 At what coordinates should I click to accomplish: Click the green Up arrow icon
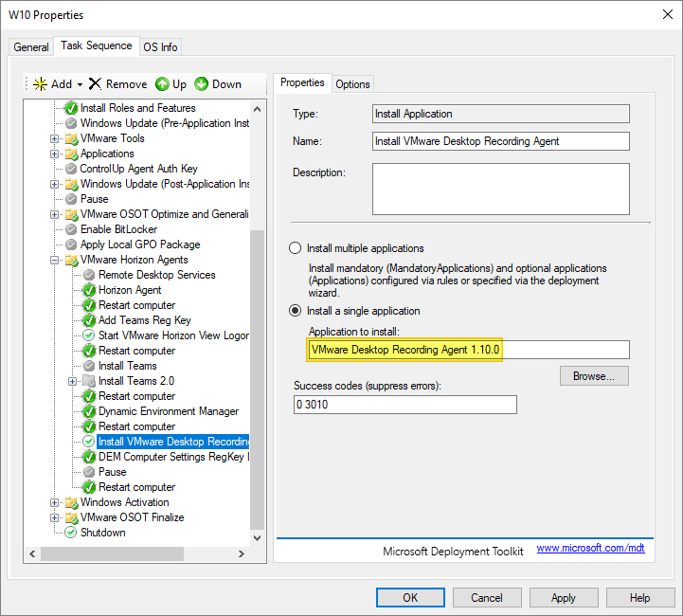click(x=162, y=84)
